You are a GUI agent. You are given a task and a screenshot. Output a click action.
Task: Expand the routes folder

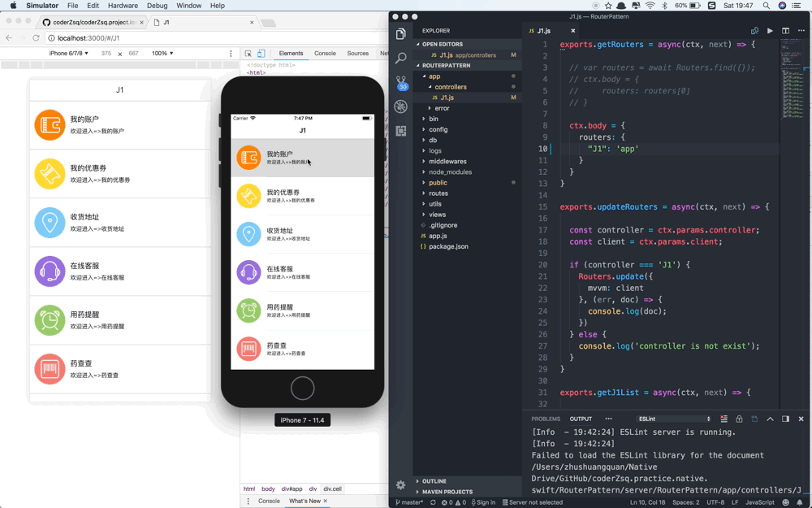point(468,193)
